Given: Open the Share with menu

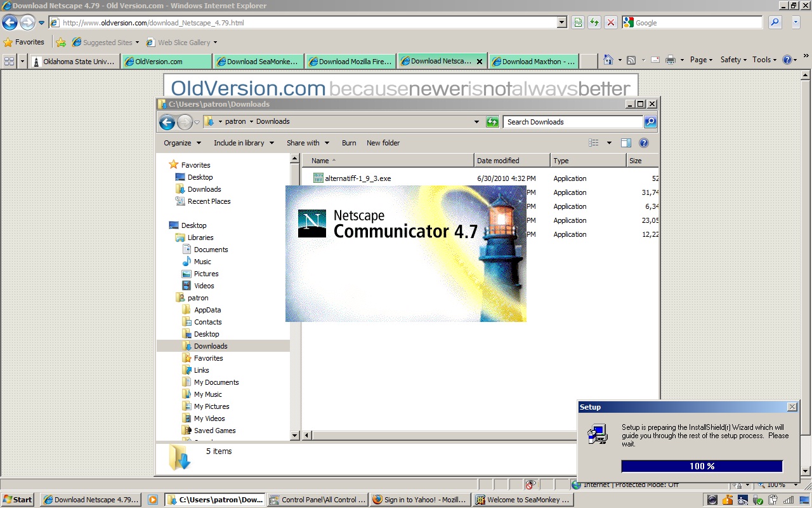Looking at the screenshot, I should tap(308, 143).
